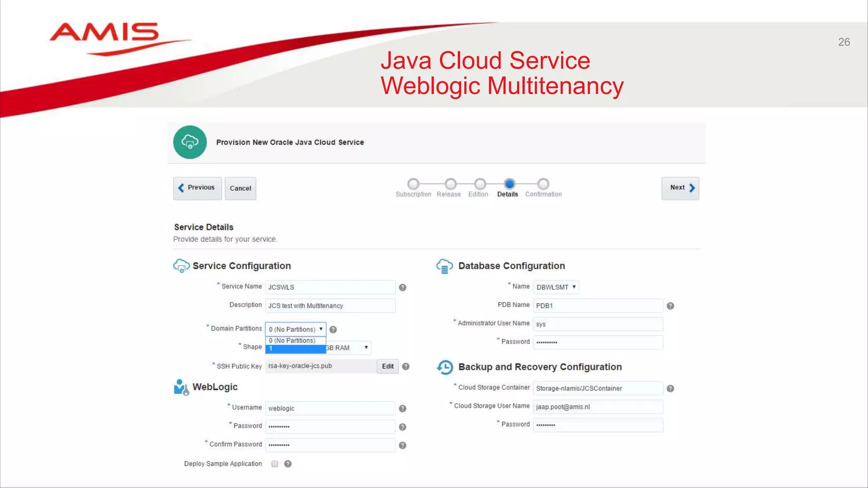Edit the SSH Public Key
This screenshot has width=868, height=488.
click(388, 366)
